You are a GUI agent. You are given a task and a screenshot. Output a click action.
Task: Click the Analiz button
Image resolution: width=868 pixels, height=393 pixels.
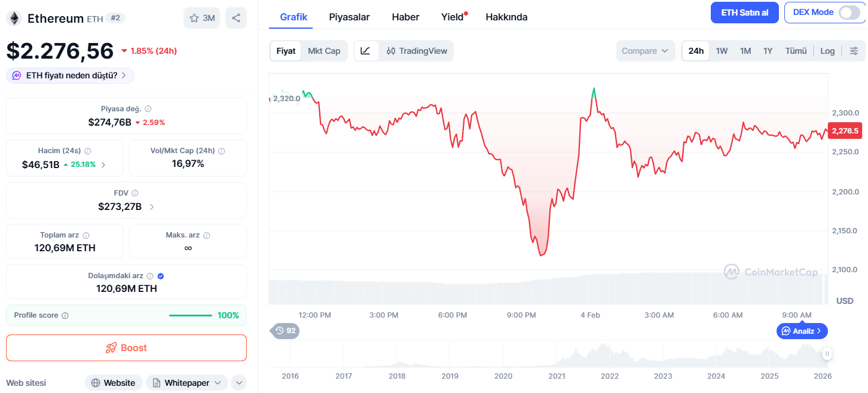(802, 331)
